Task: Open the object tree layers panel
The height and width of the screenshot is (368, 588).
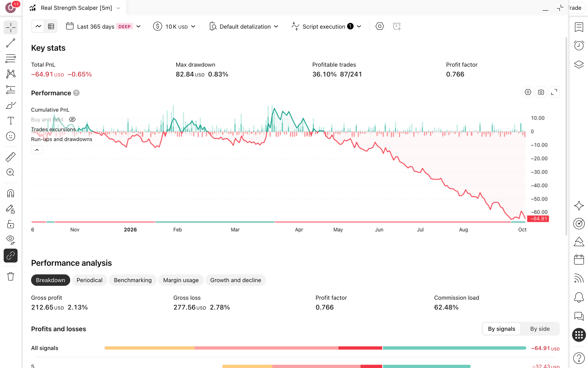Action: pos(579,64)
